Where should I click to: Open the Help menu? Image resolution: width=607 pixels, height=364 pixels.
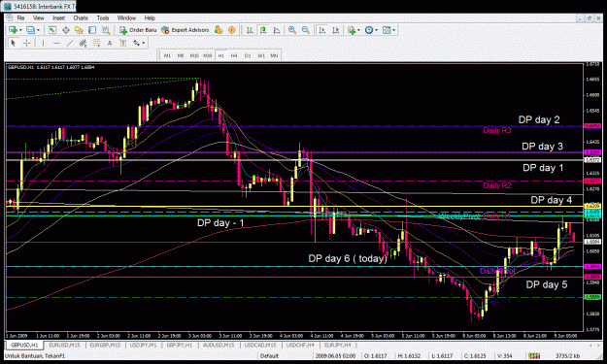[150, 18]
